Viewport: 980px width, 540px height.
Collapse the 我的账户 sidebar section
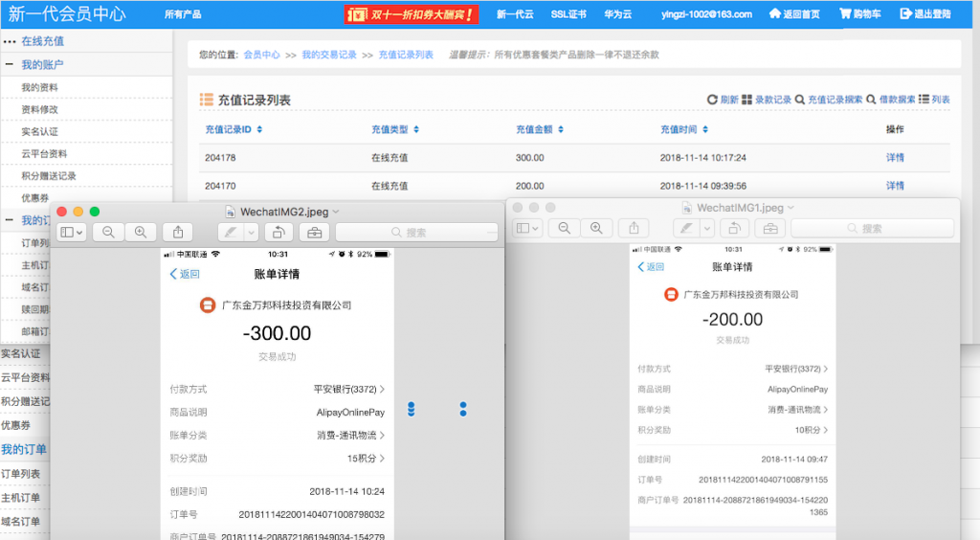point(9,64)
